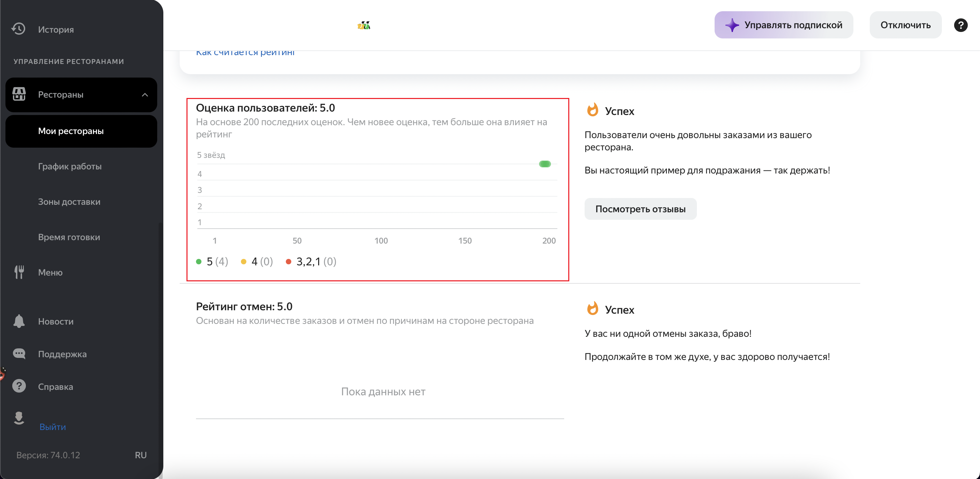Screen dimensions: 980x479
Task: Click the Menu fork-and-knife icon
Action: pyautogui.click(x=19, y=272)
